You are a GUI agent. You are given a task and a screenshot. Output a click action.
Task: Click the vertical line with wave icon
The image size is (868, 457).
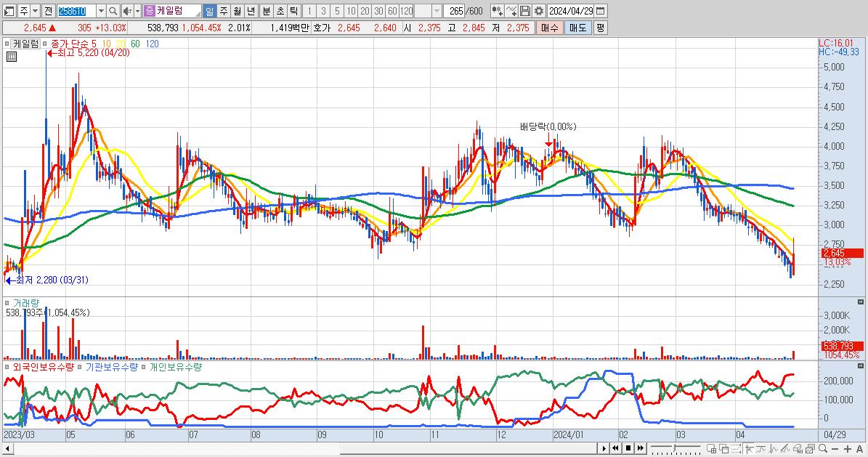[774, 449]
